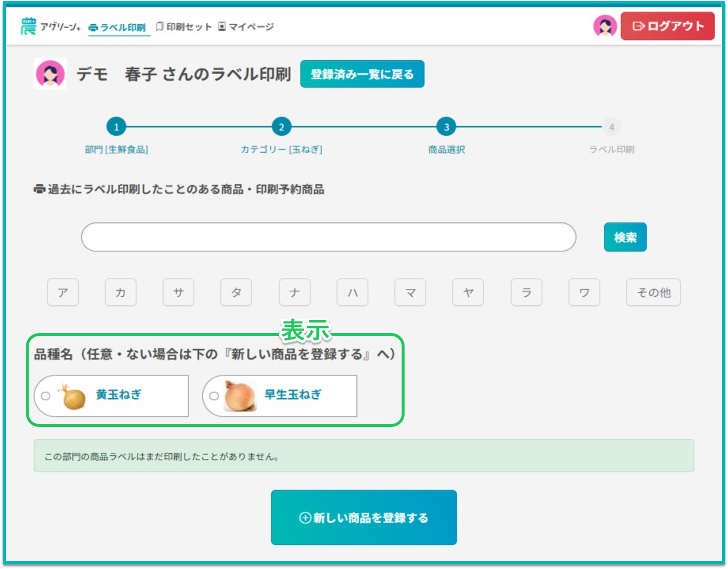Click step 4 circle ラベル印刷
The width and height of the screenshot is (728, 569).
click(x=611, y=127)
